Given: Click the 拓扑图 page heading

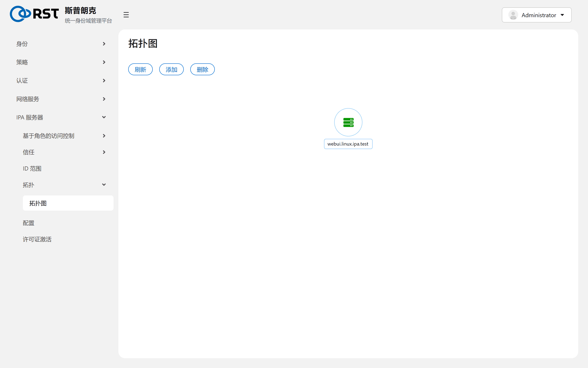Looking at the screenshot, I should click(143, 44).
